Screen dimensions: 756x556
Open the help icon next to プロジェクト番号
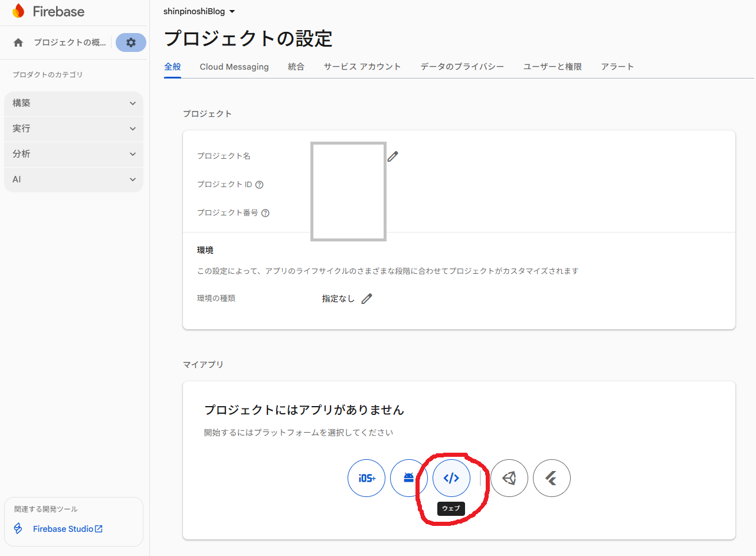coord(266,212)
